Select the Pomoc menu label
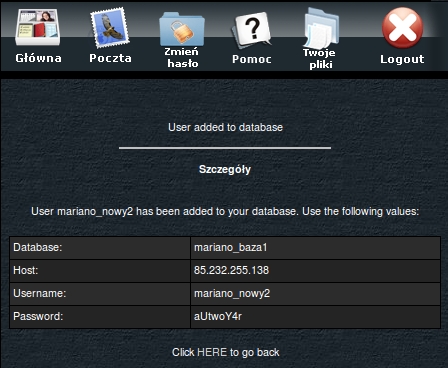This screenshot has width=448, height=368. coord(252,59)
